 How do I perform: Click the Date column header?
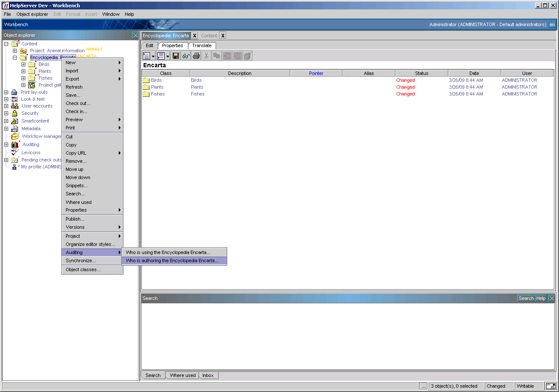474,73
